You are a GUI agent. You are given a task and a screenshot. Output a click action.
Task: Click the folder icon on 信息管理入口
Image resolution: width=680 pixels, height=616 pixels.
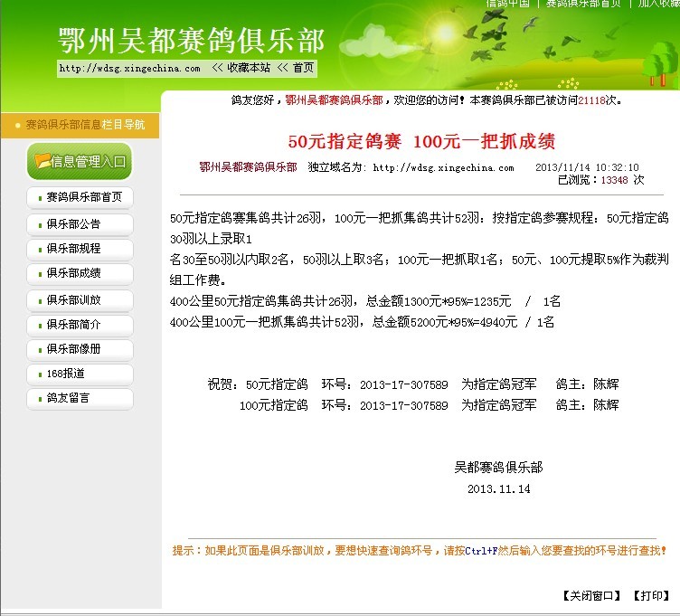coord(42,161)
